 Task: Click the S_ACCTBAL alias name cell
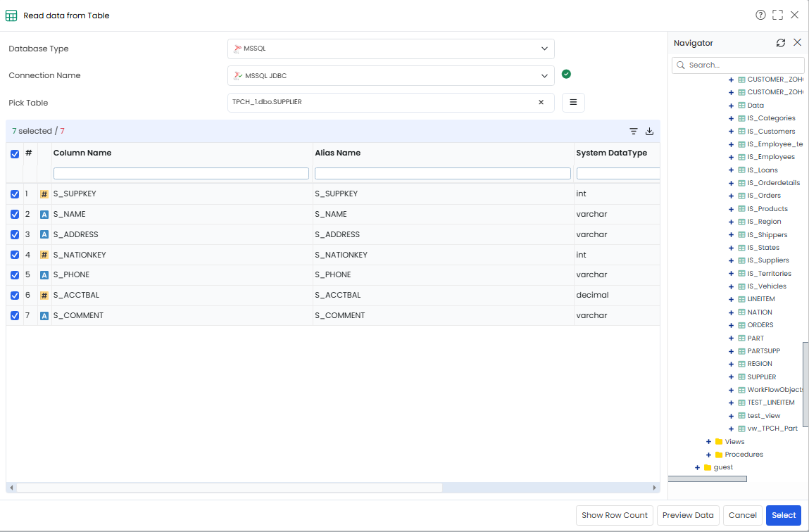443,296
